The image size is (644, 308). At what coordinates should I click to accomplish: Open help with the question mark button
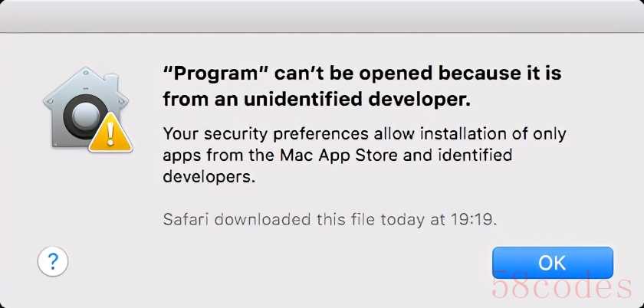(53, 261)
